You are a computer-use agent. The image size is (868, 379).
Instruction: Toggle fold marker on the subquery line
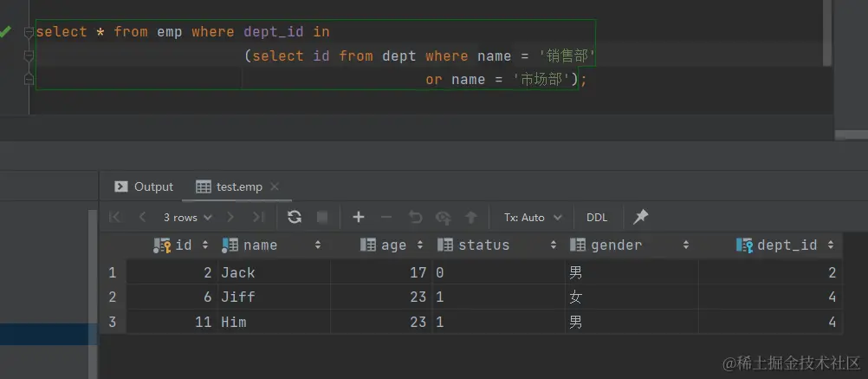click(29, 56)
